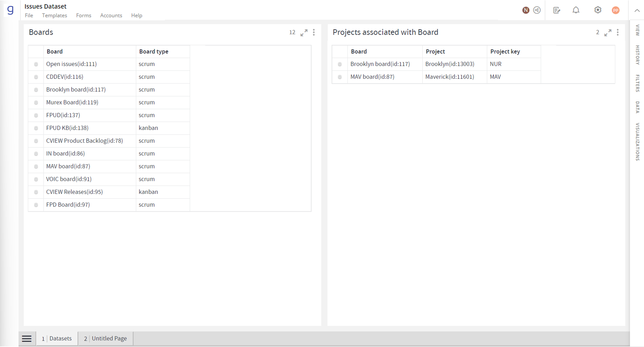Select MAV board(id:87) radio in Boards

click(x=36, y=166)
